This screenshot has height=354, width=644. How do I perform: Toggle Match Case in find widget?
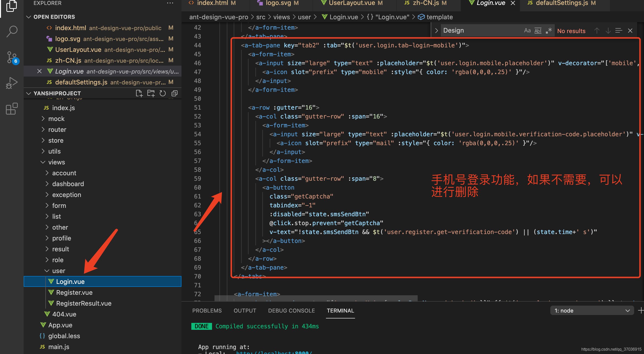click(527, 31)
